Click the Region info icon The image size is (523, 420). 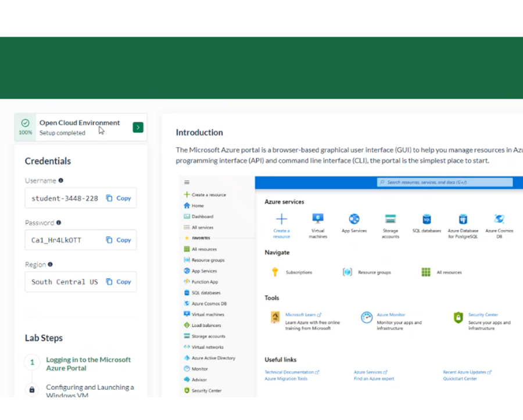pyautogui.click(x=51, y=264)
